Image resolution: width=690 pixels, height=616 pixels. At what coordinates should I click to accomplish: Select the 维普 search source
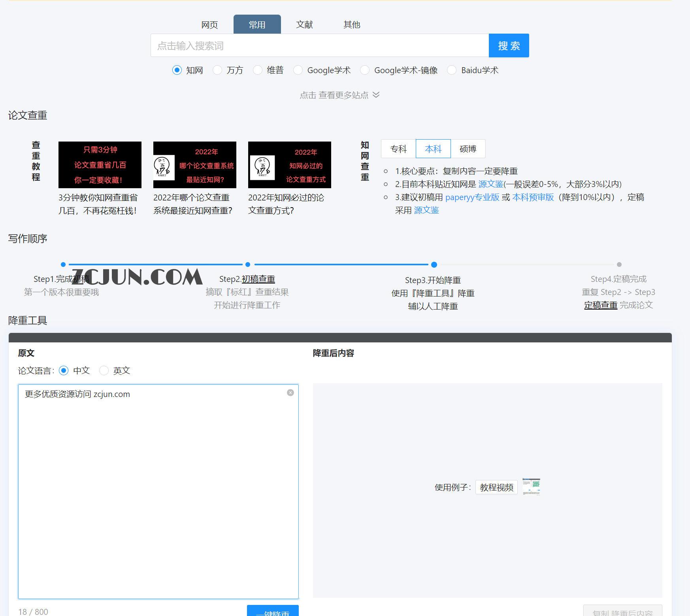(x=258, y=70)
